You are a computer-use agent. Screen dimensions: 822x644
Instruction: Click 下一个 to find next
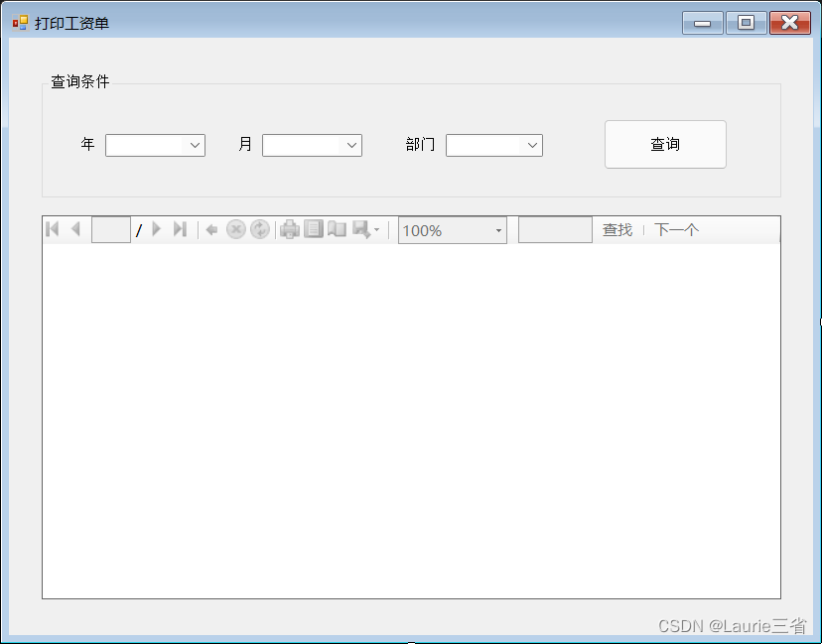(676, 230)
